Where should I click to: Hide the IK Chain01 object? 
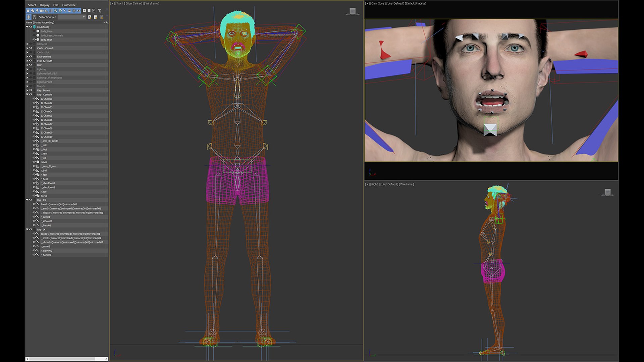(x=34, y=99)
